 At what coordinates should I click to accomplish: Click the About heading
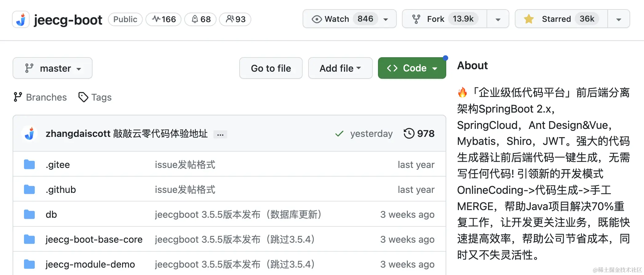472,66
